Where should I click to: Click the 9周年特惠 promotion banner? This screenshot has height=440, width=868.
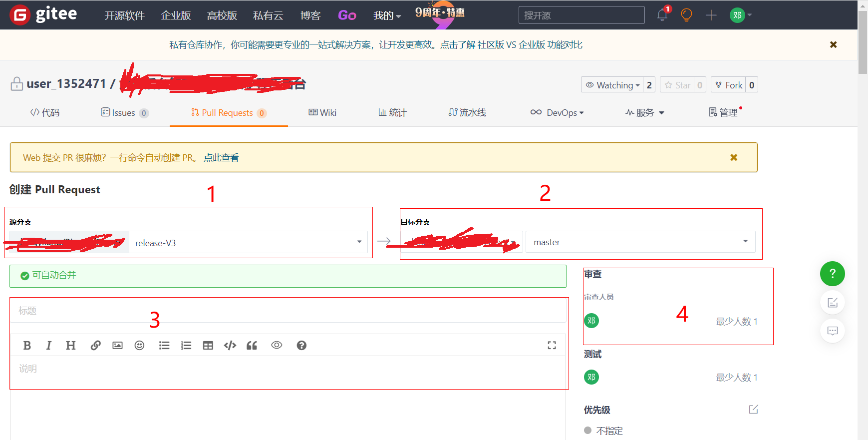(x=440, y=14)
